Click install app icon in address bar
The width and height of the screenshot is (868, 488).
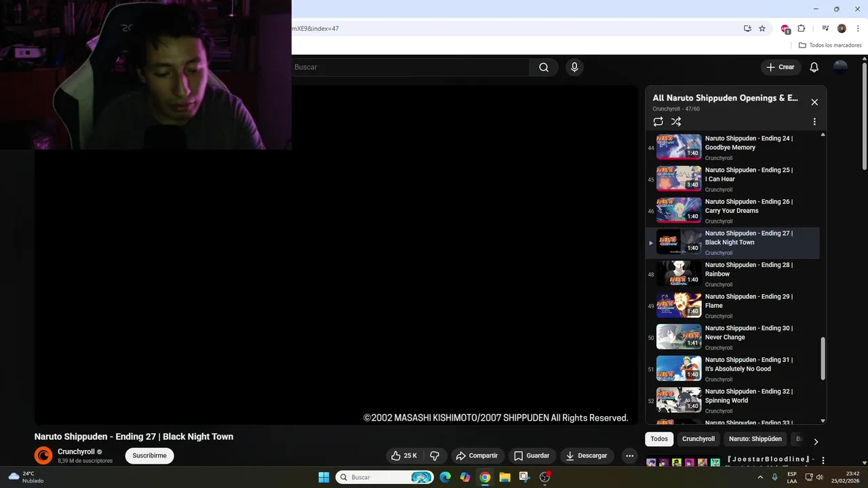coord(747,28)
